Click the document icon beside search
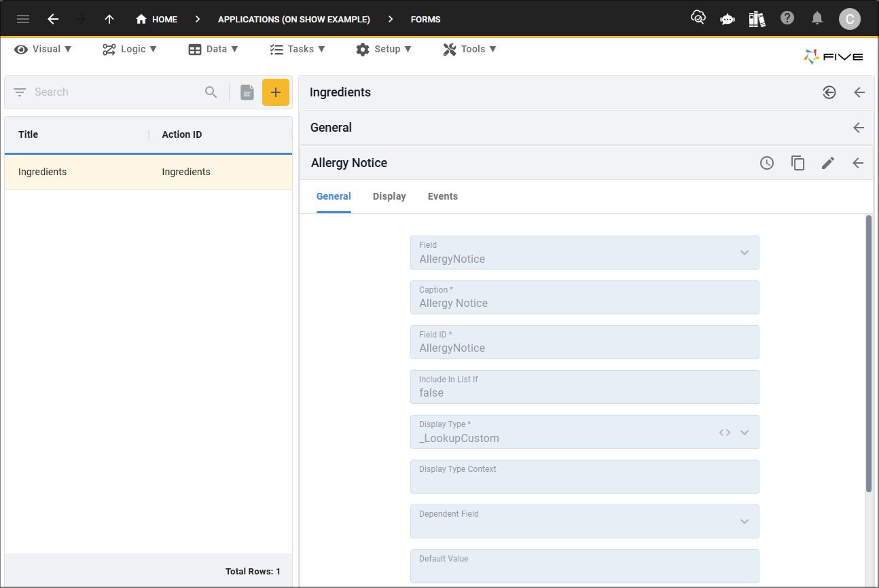The height and width of the screenshot is (588, 879). pos(247,92)
